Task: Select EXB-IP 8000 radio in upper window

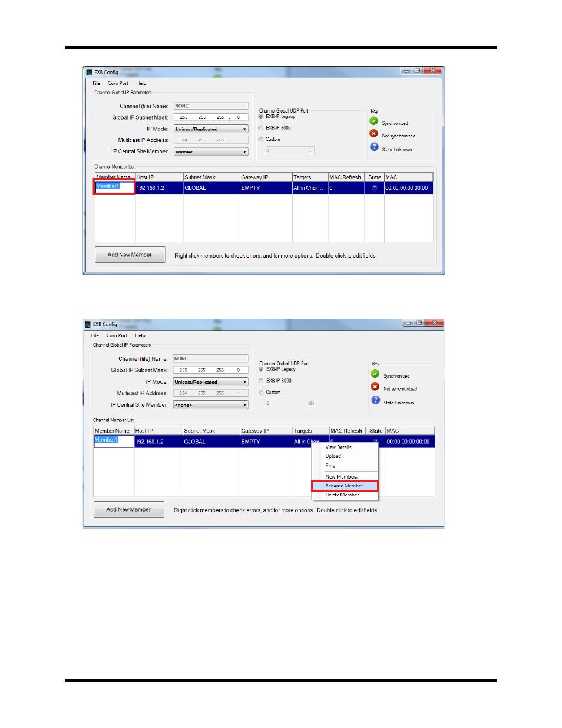Action: [261, 128]
